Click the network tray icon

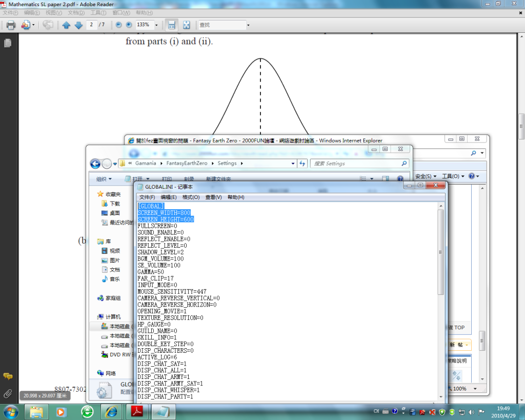[x=462, y=412]
